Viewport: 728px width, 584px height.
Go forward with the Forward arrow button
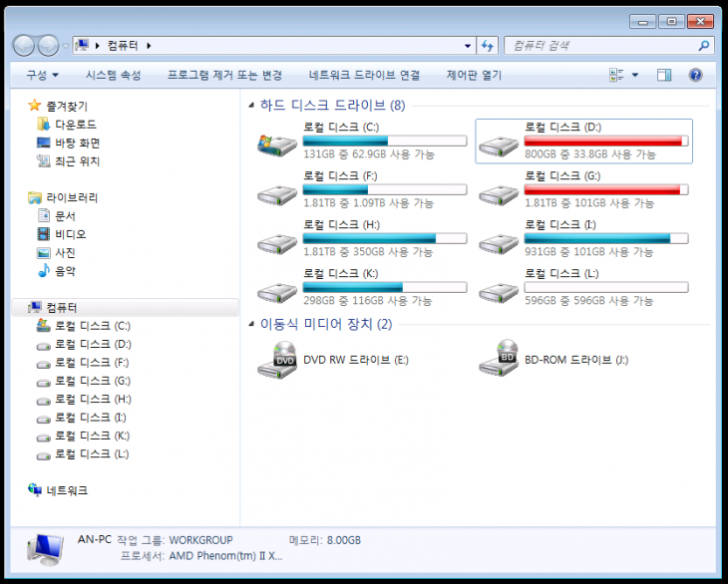pos(48,46)
